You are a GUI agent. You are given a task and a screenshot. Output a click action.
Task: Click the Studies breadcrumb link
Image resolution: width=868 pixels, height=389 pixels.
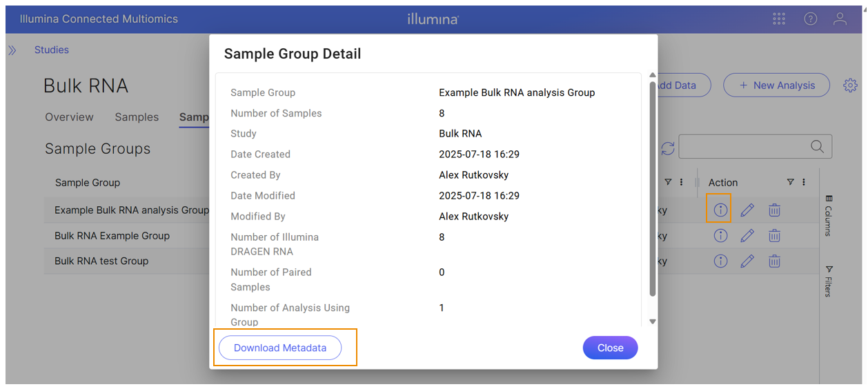(52, 50)
